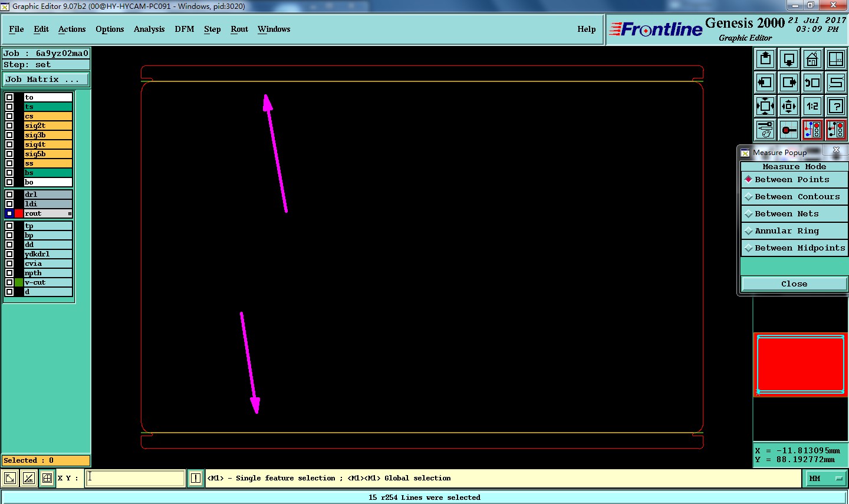This screenshot has height=504, width=849.
Task: Click the red color swatch of rout layer
Action: pyautogui.click(x=19, y=213)
